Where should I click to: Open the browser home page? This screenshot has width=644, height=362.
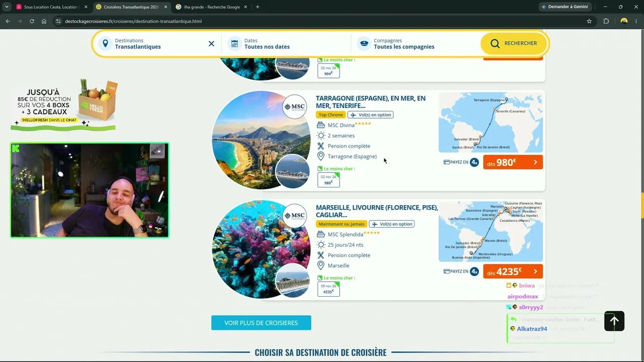pyautogui.click(x=44, y=21)
